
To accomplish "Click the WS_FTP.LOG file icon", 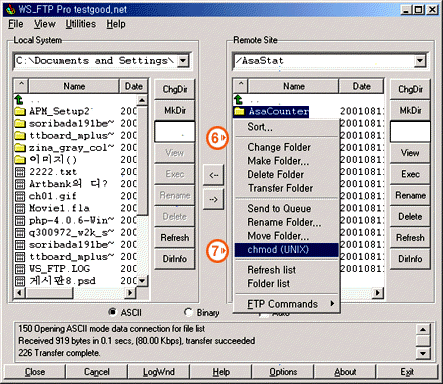I will pyautogui.click(x=20, y=269).
